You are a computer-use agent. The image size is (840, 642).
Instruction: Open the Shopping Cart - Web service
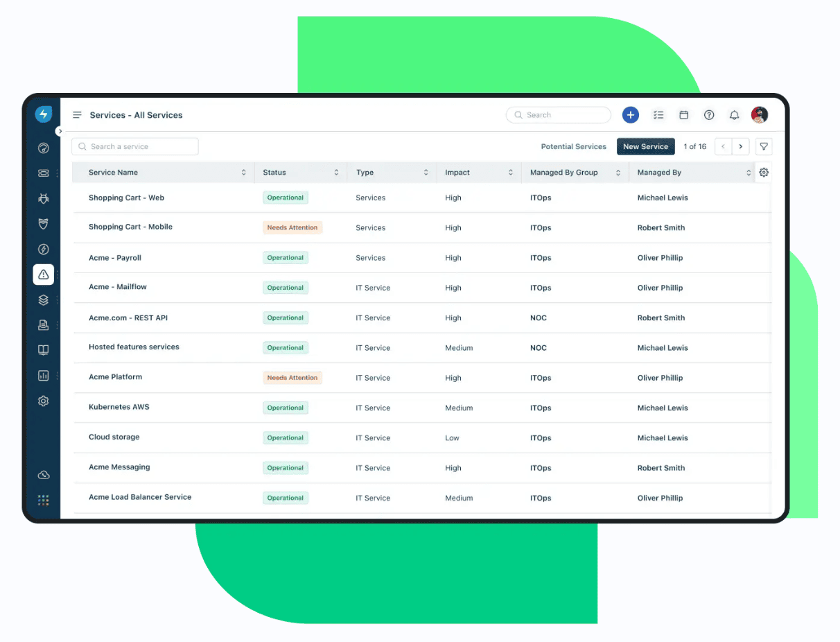tap(126, 198)
